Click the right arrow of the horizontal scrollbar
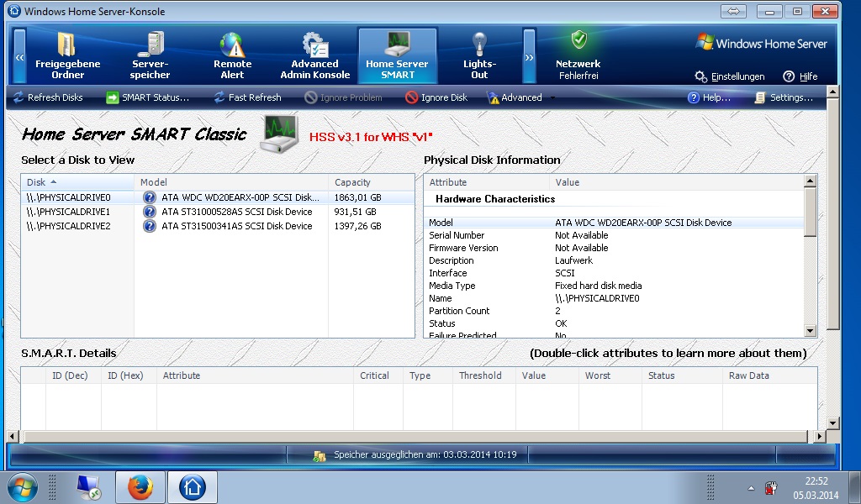The height and width of the screenshot is (504, 861). click(x=819, y=437)
